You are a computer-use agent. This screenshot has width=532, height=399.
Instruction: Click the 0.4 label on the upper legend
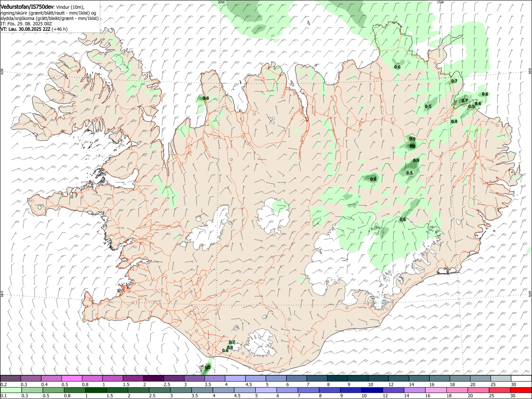click(x=44, y=384)
